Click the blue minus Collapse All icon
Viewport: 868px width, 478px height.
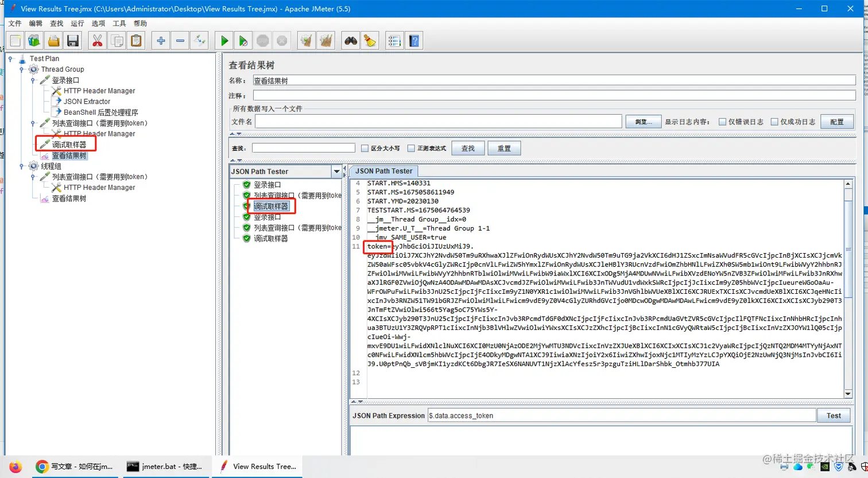pos(180,41)
